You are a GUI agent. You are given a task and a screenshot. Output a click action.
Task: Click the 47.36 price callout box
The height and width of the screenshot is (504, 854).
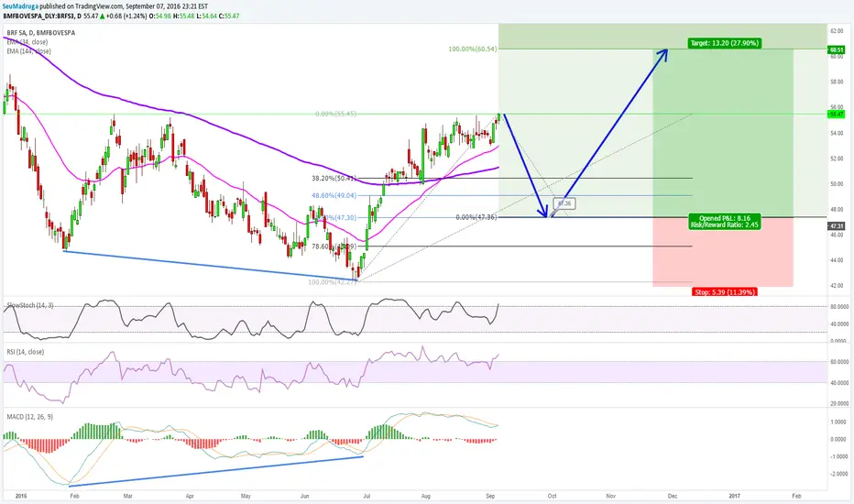[564, 203]
